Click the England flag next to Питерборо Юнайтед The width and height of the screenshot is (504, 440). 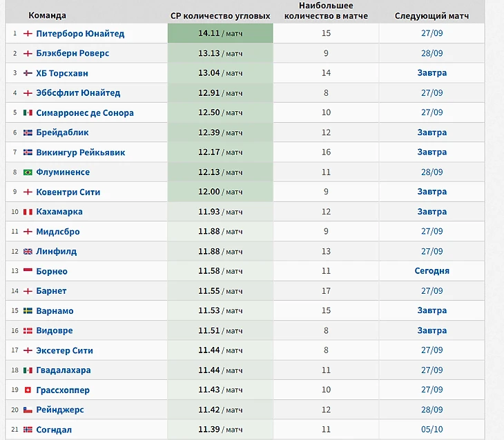[x=28, y=34]
